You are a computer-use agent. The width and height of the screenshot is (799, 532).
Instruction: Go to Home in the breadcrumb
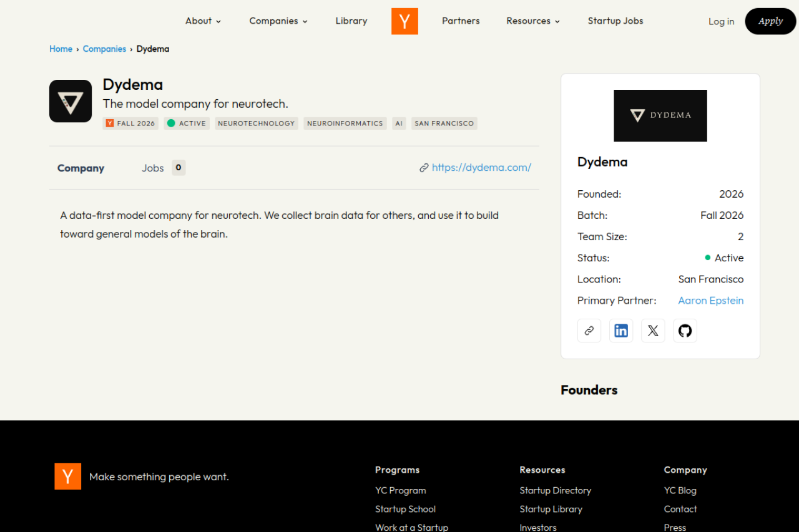61,49
